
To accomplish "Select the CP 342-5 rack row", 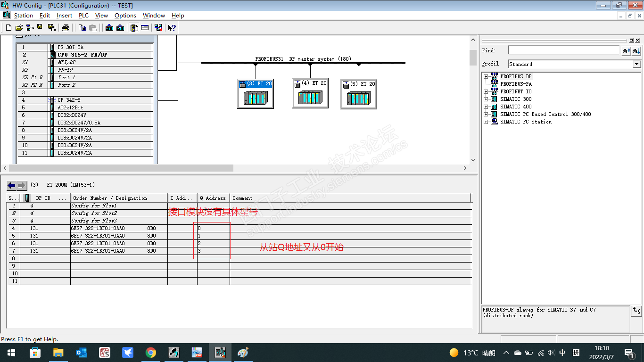I will pos(85,100).
